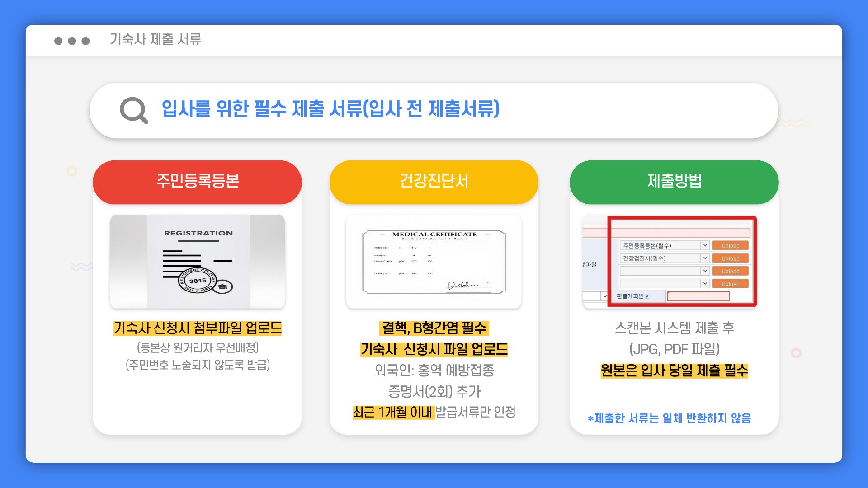Select the yellow 건강진단서 header tab

[434, 182]
